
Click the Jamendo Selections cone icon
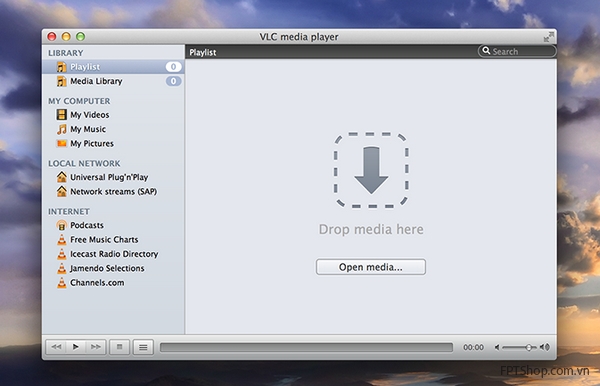(x=61, y=268)
